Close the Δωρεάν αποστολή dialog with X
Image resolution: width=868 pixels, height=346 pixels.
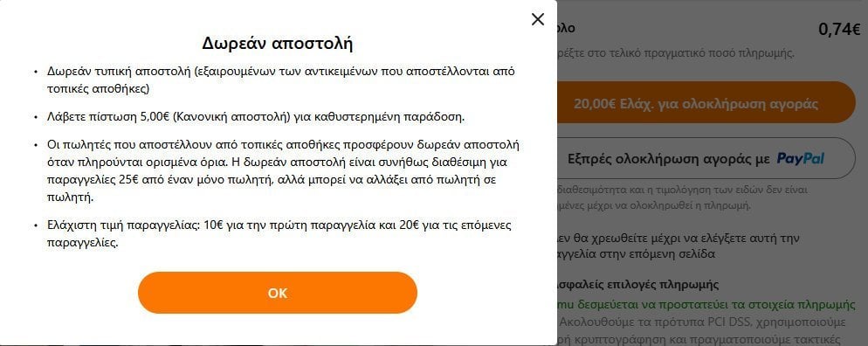point(538,19)
